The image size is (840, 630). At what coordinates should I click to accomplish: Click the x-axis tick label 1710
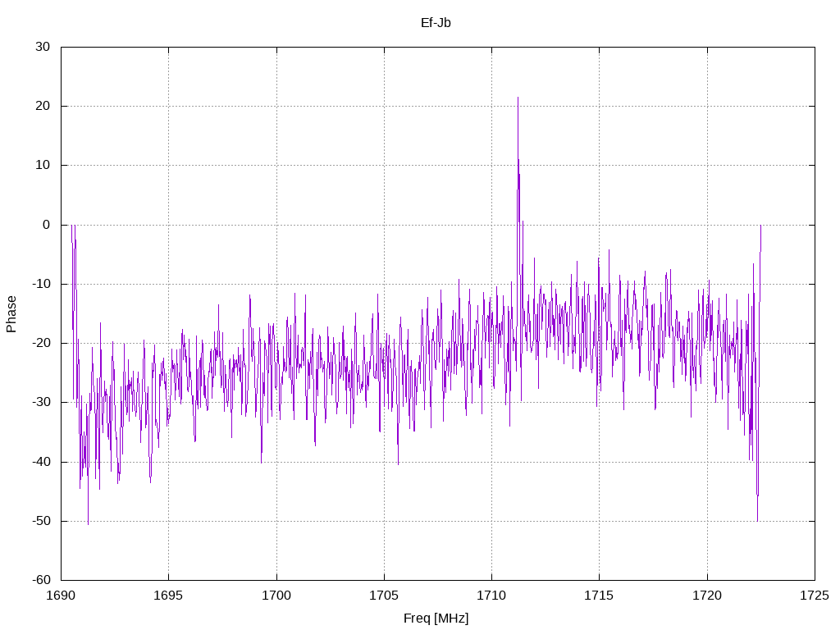point(492,596)
